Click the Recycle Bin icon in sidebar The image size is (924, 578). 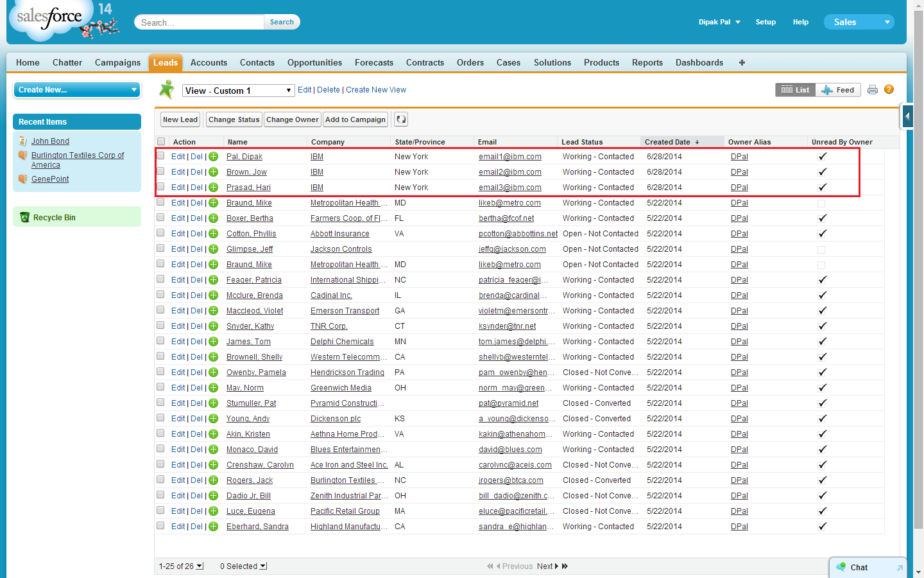(x=24, y=217)
